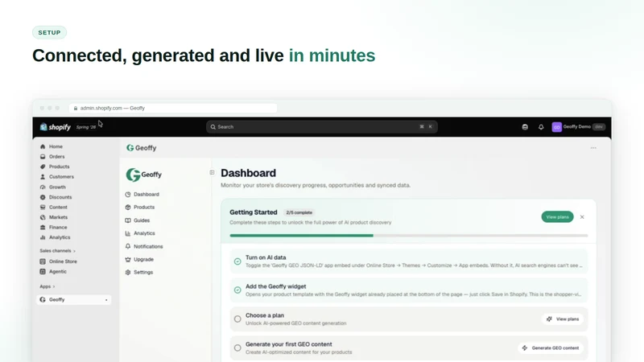Click the Shopify search field
This screenshot has width=644, height=362.
(321, 127)
